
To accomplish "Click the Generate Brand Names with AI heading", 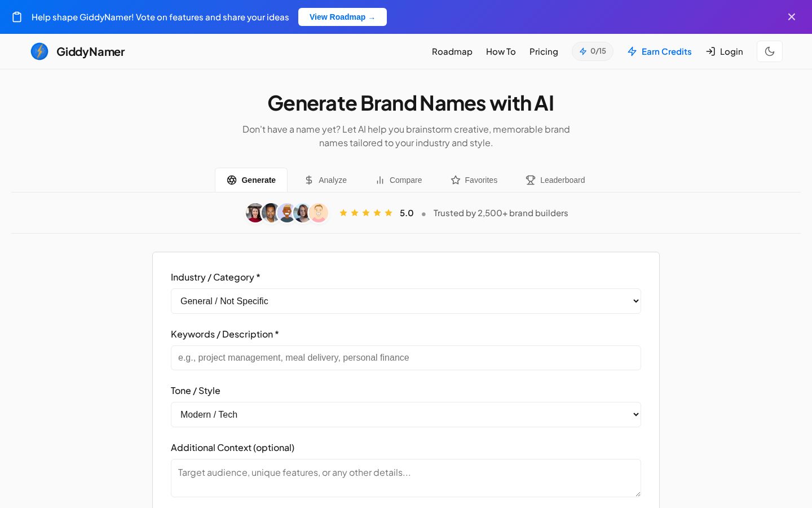I will pyautogui.click(x=411, y=103).
